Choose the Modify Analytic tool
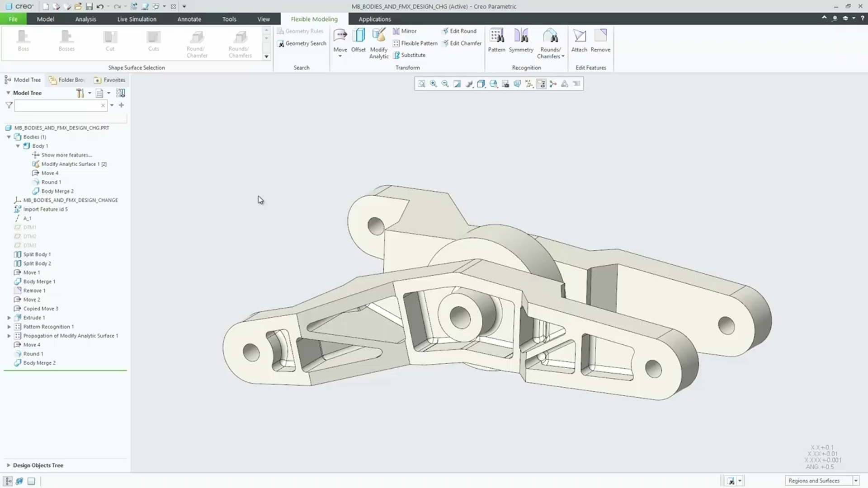The width and height of the screenshot is (868, 488). 379,43
